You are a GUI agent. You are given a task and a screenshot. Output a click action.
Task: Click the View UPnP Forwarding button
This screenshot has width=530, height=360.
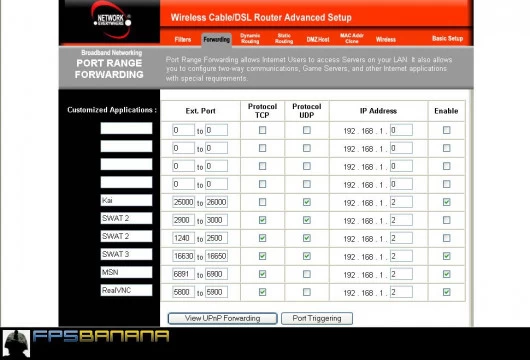[222, 318]
